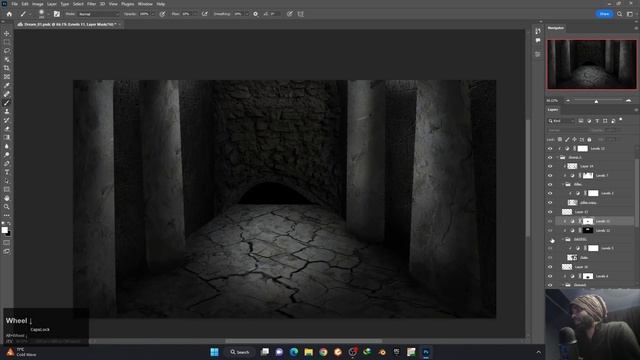The image size is (640, 360).
Task: Toggle layer filtering on/off switch
Action: pyautogui.click(x=621, y=120)
